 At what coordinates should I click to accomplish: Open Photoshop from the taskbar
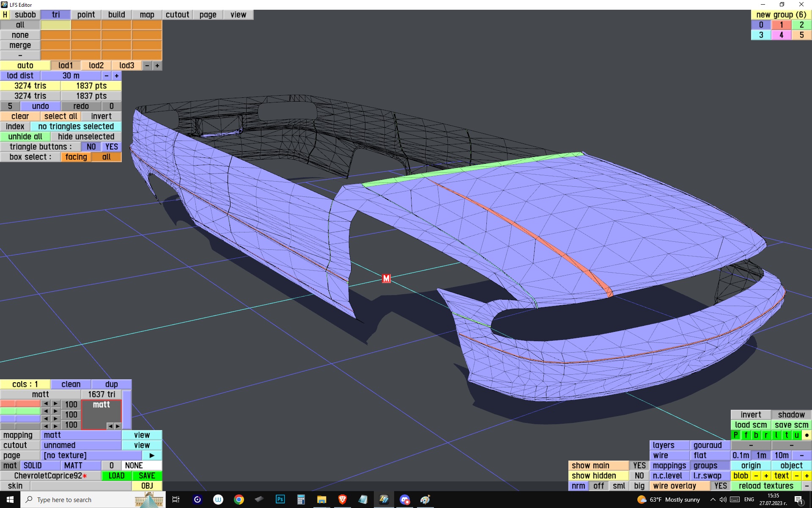pyautogui.click(x=280, y=500)
